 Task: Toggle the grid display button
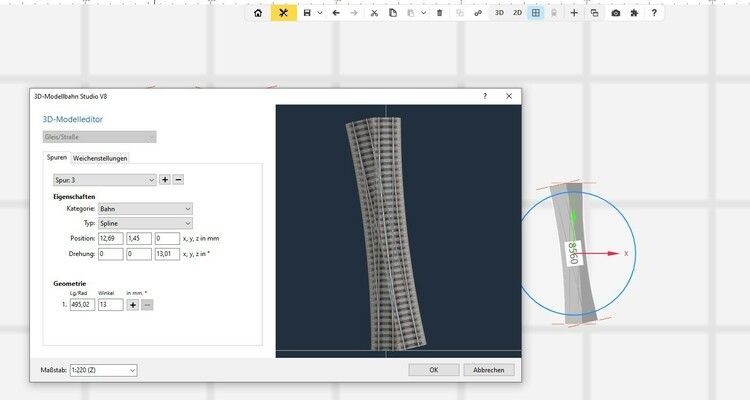coord(536,13)
